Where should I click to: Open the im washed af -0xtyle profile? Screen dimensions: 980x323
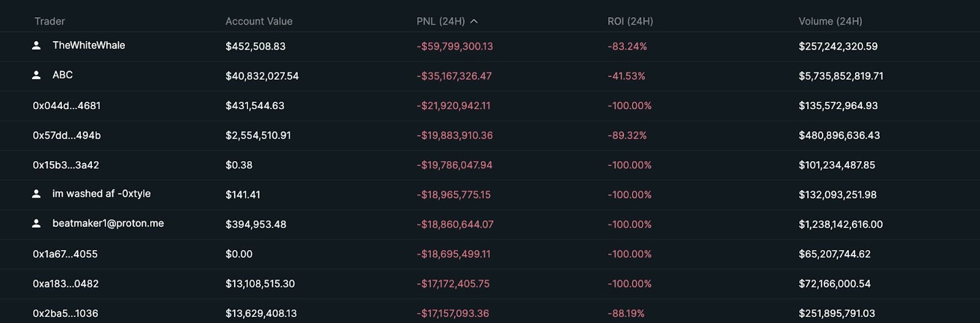(101, 194)
